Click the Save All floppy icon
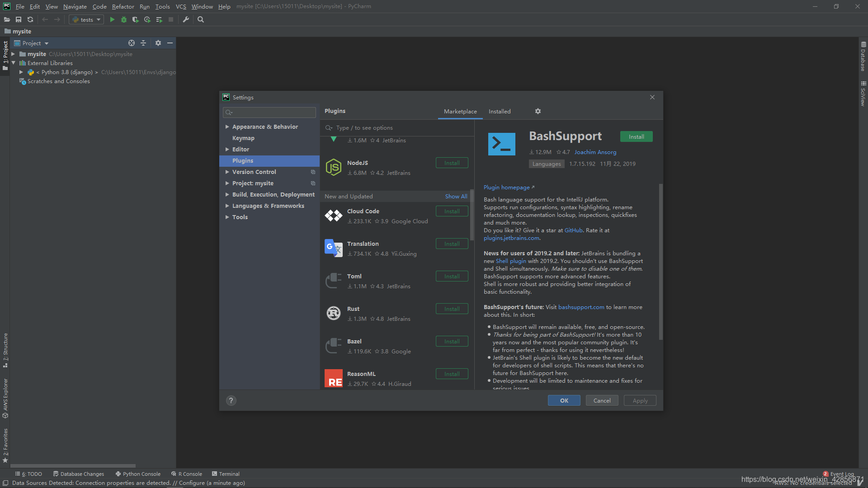The height and width of the screenshot is (488, 868). (x=19, y=19)
